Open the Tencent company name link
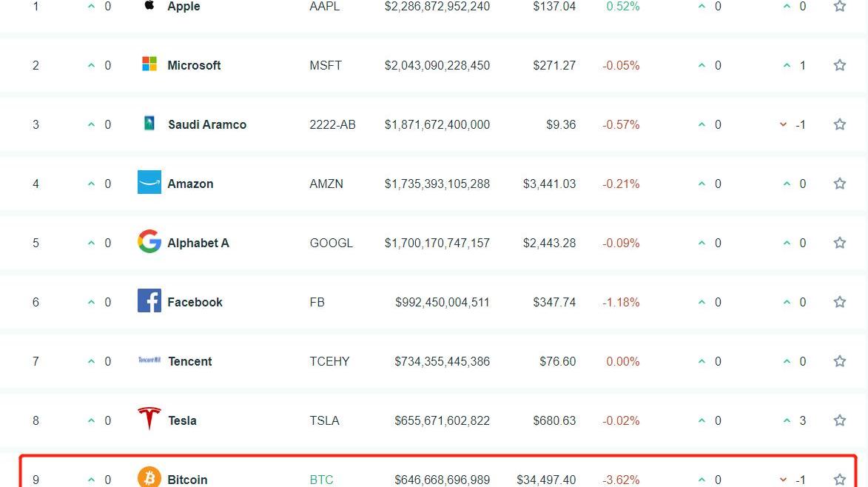This screenshot has width=868, height=487. tap(190, 361)
